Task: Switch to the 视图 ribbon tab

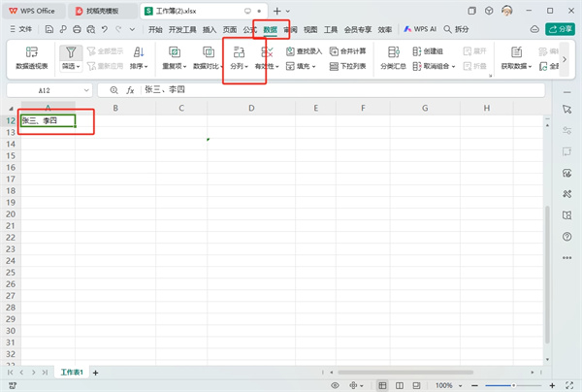Action: (310, 30)
